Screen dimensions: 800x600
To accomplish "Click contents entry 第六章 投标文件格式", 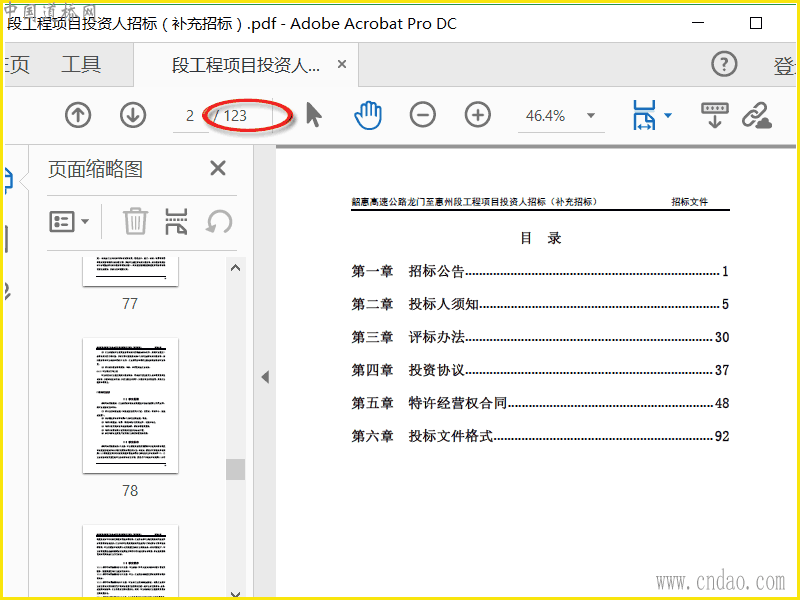I will (x=540, y=436).
